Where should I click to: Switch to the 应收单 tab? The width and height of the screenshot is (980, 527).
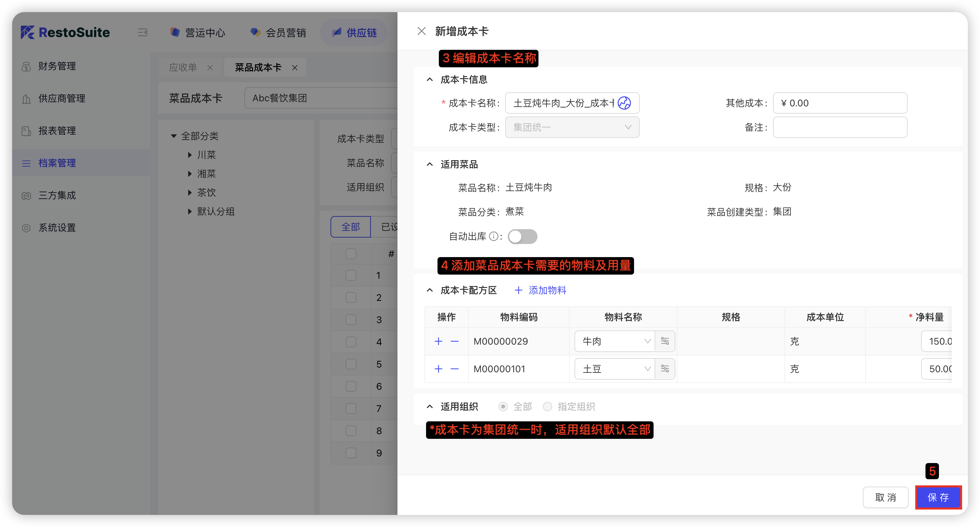[x=183, y=67]
